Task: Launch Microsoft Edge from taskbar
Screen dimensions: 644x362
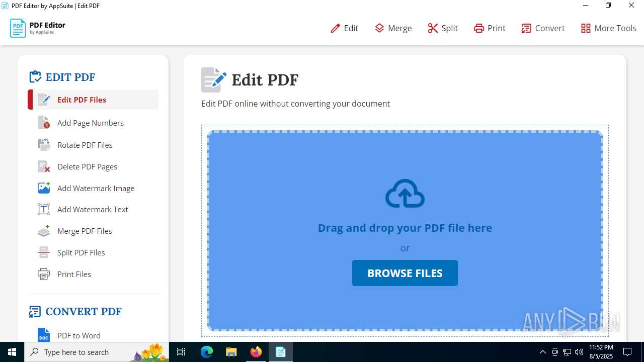Action: point(207,352)
